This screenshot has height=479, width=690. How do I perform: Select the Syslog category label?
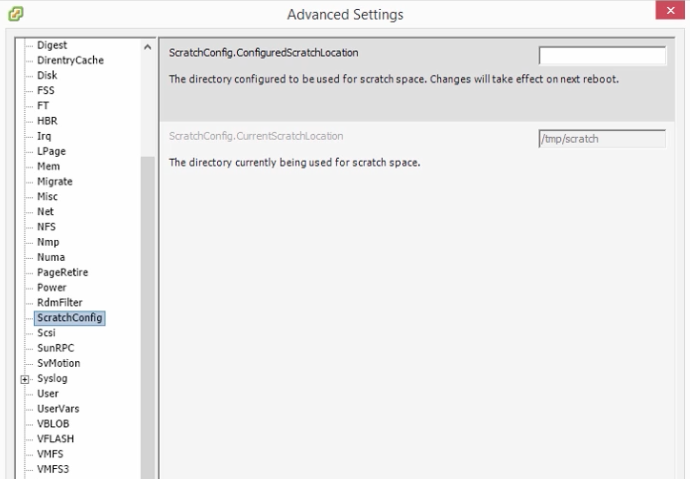52,378
